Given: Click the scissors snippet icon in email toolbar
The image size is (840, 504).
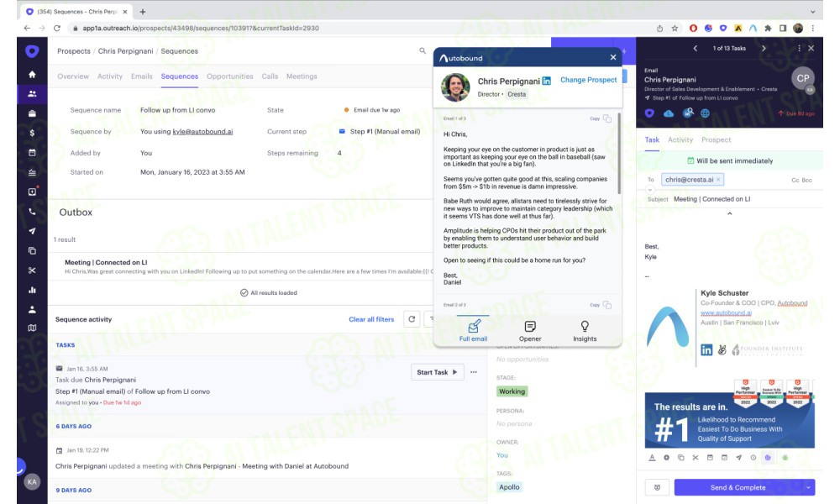Looking at the screenshot, I should (x=696, y=458).
